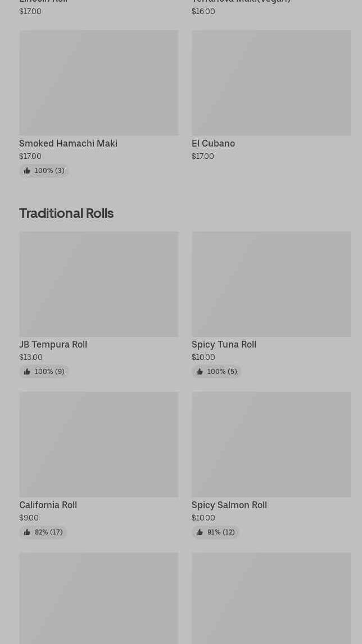Open the California Roll image
Image resolution: width=362 pixels, height=644 pixels.
[x=98, y=444]
